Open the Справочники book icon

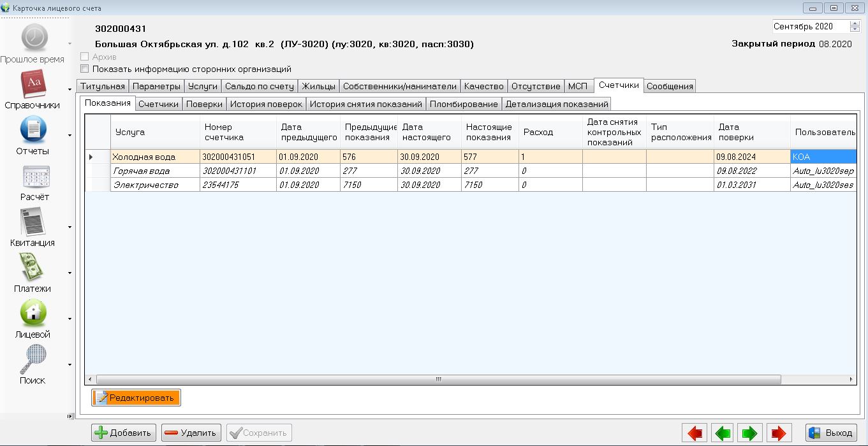point(34,83)
